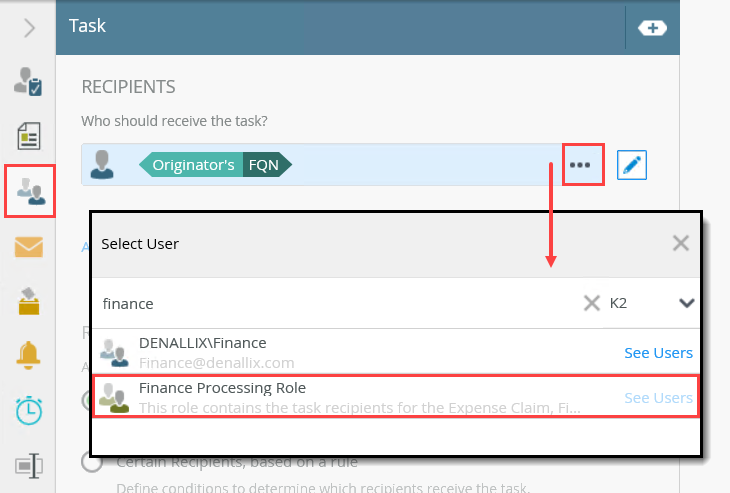730x493 pixels.
Task: Open the Reminders bell tab
Action: pyautogui.click(x=28, y=355)
